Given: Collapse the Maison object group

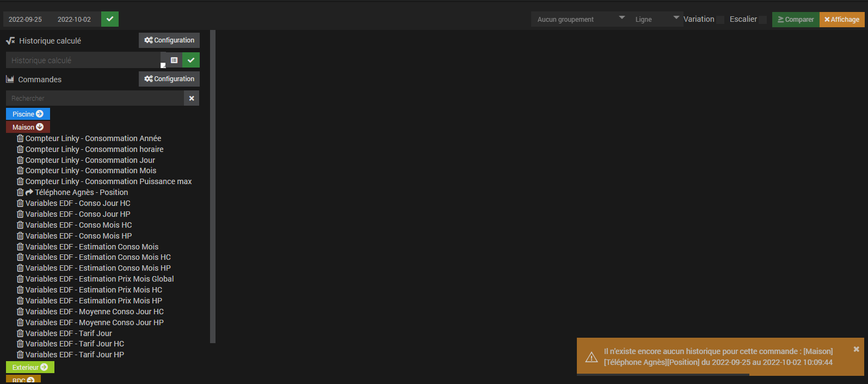Looking at the screenshot, I should (x=28, y=127).
